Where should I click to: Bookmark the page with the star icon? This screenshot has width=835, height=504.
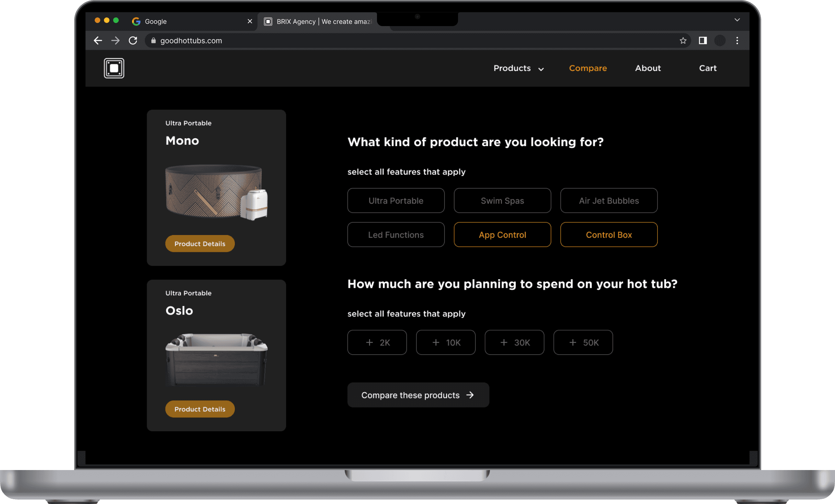pos(683,40)
